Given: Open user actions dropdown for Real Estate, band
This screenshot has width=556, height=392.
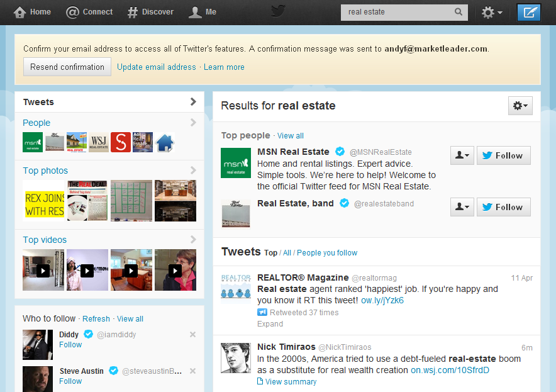Looking at the screenshot, I should click(462, 207).
